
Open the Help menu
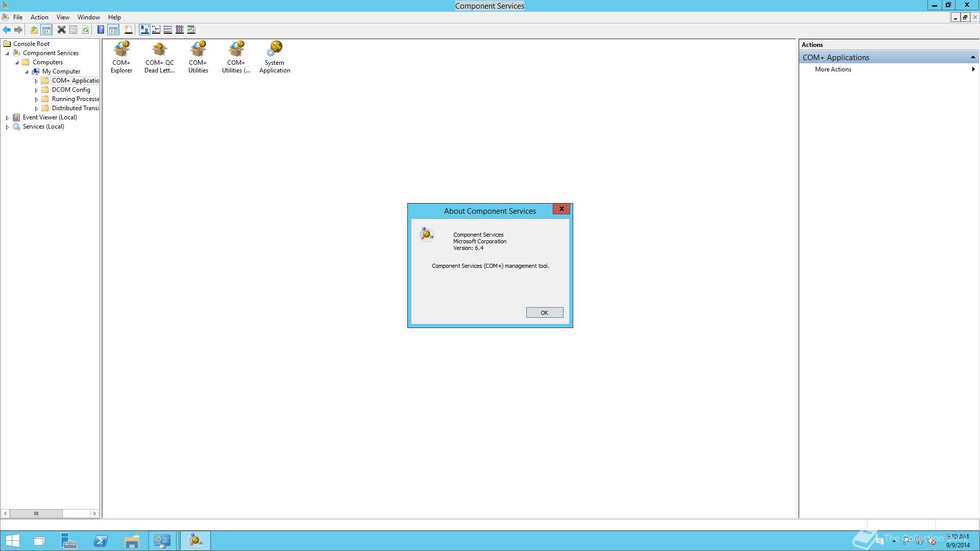coord(114,17)
